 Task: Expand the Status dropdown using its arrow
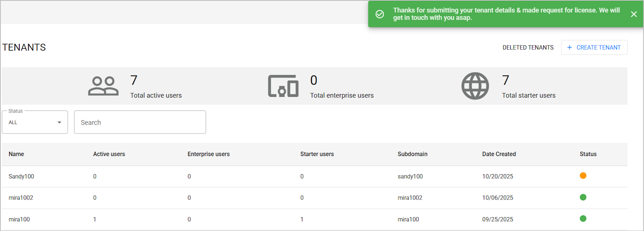tap(59, 123)
